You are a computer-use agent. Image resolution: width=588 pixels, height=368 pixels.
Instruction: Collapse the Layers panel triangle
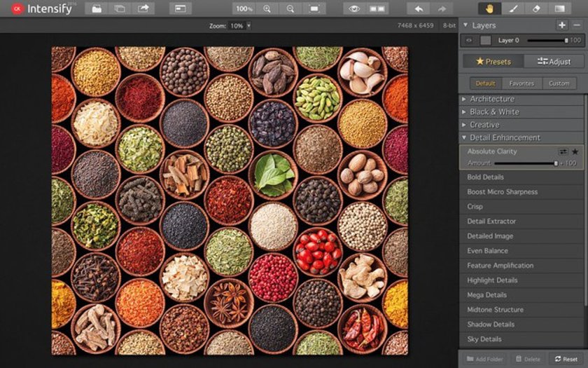pos(465,25)
